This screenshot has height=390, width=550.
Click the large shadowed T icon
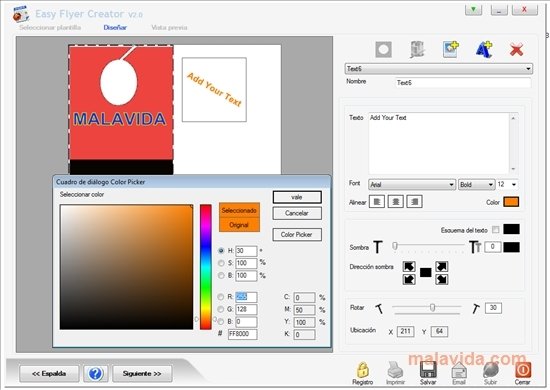[x=475, y=247]
